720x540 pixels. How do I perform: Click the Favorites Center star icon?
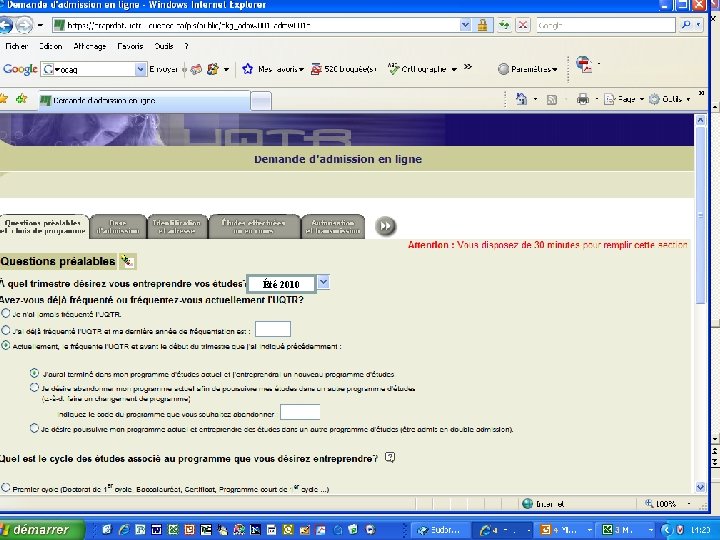point(4,98)
